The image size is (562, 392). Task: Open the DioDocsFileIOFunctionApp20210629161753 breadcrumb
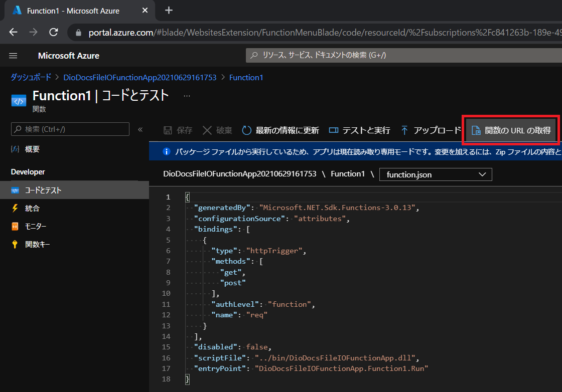(x=140, y=77)
